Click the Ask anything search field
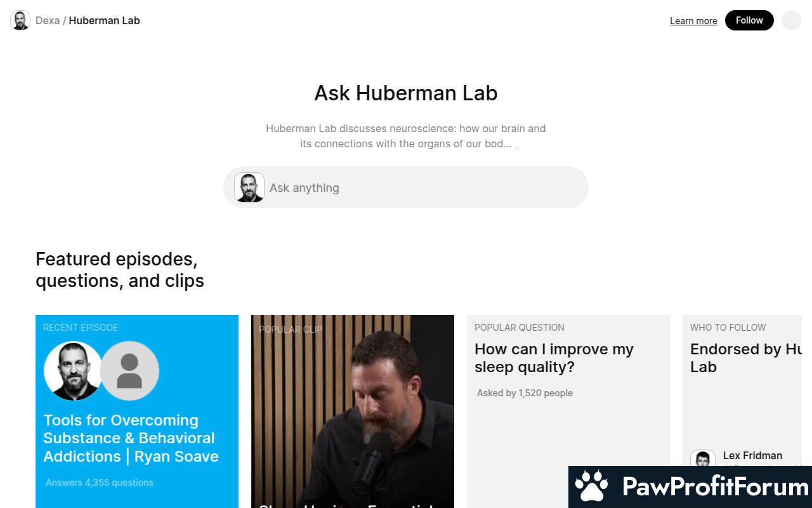Screen dimensions: 812x508 [419, 188]
